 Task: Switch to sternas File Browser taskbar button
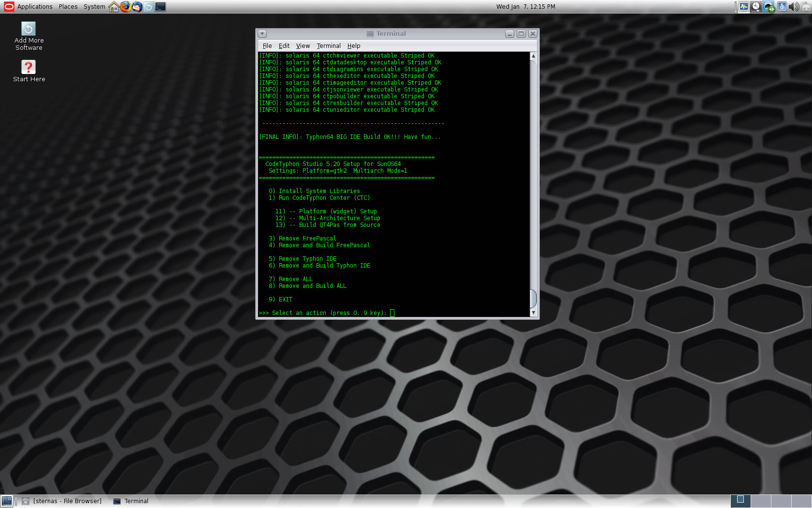click(x=62, y=501)
